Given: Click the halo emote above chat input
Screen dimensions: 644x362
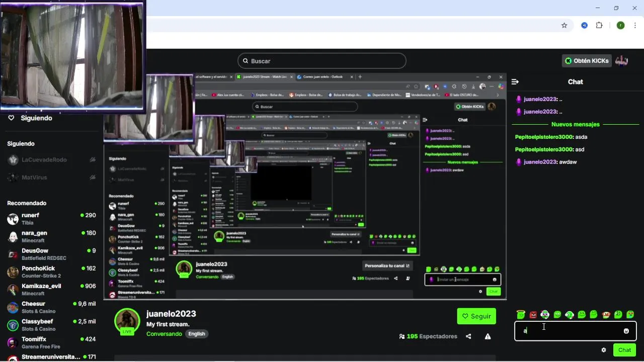Looking at the screenshot, I should [521, 315].
